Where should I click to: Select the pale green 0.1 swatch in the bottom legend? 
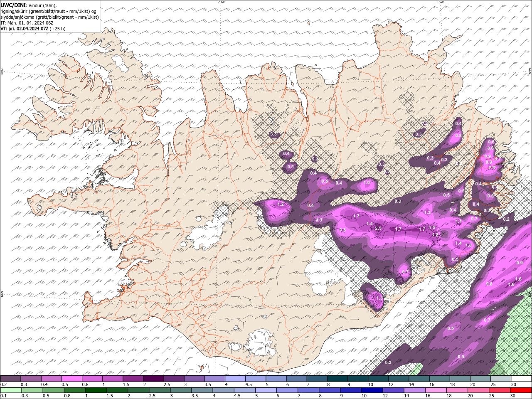(11, 390)
